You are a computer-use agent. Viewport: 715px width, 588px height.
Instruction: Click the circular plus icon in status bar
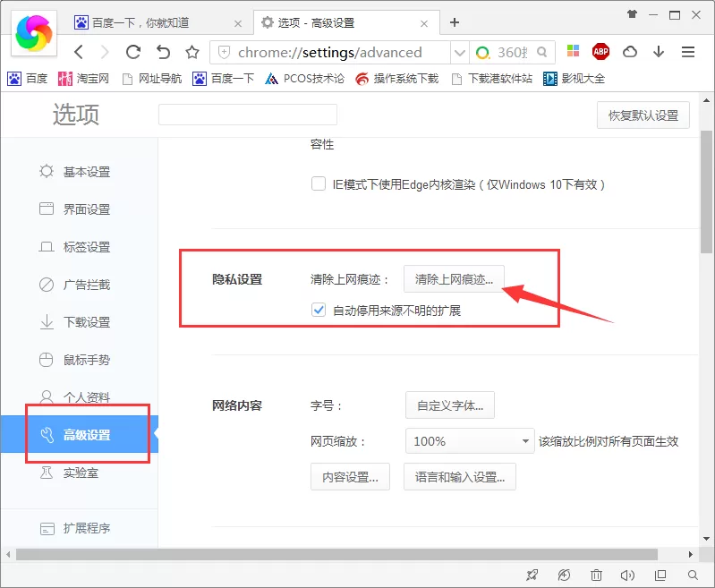[564, 575]
